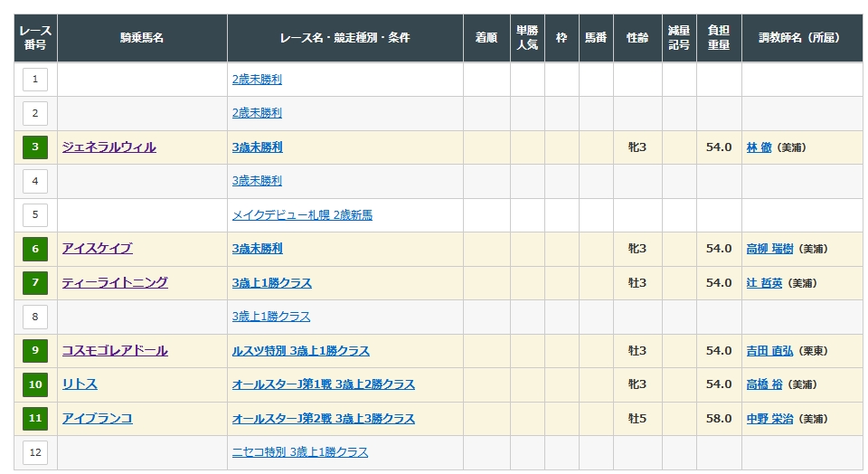Viewport: 868px width, 474px height.
Task: Open the メイクデビュー札幌 2歳新馬 race
Action: [x=302, y=215]
